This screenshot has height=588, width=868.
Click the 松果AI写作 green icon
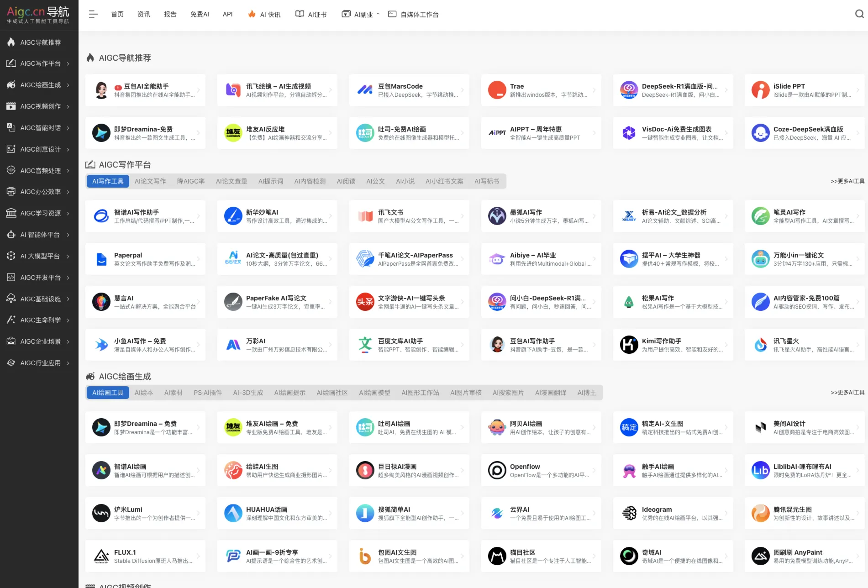pos(629,302)
